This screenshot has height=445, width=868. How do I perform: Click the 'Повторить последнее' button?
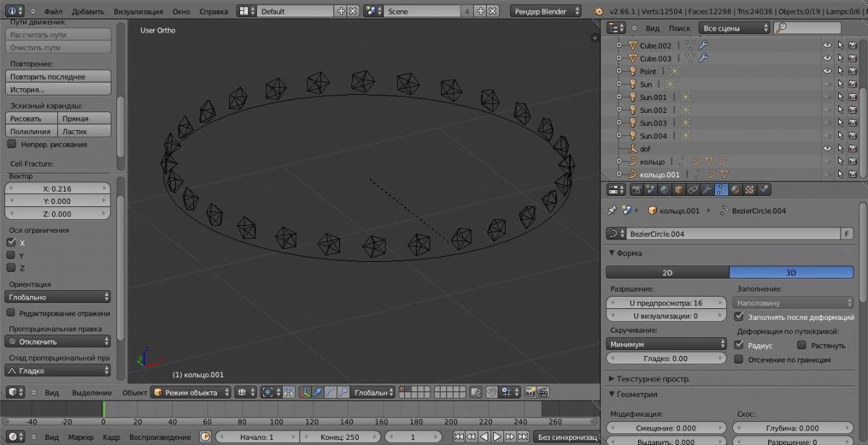58,77
